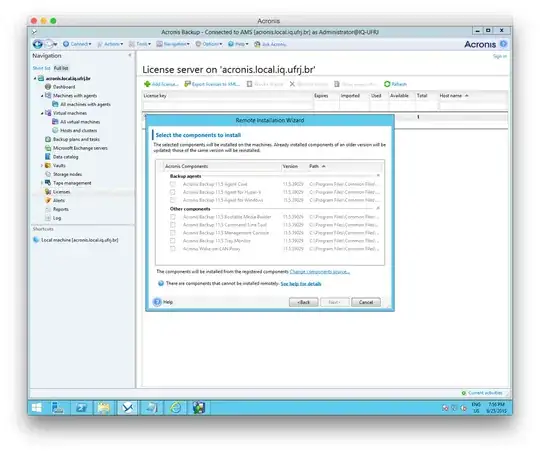Click the Log icon
Viewport: 540px width, 454px height.
point(48,218)
